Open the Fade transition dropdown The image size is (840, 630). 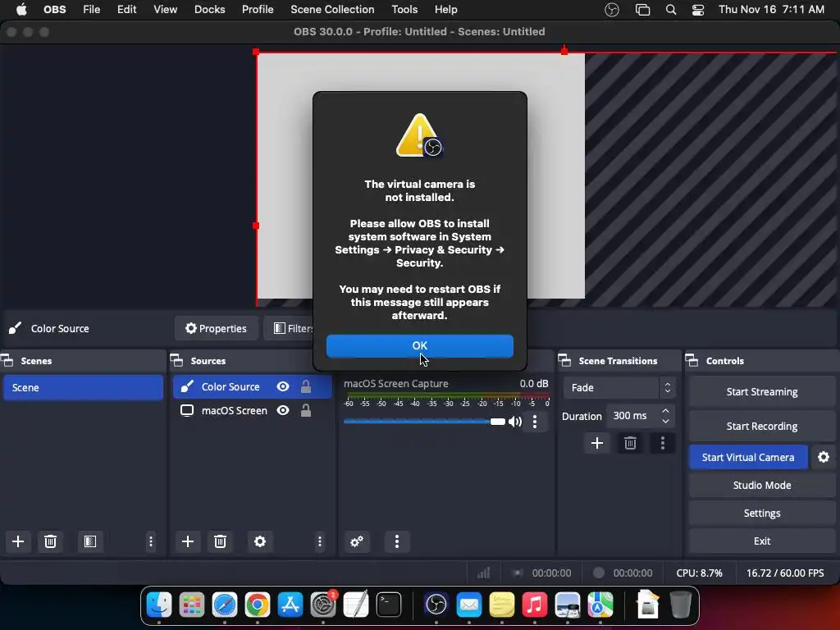click(619, 387)
